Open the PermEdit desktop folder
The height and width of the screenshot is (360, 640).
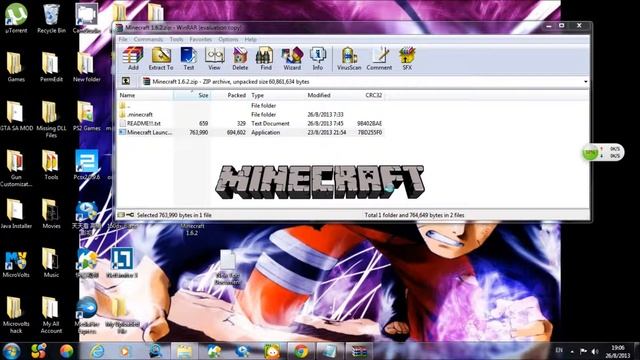pos(51,67)
